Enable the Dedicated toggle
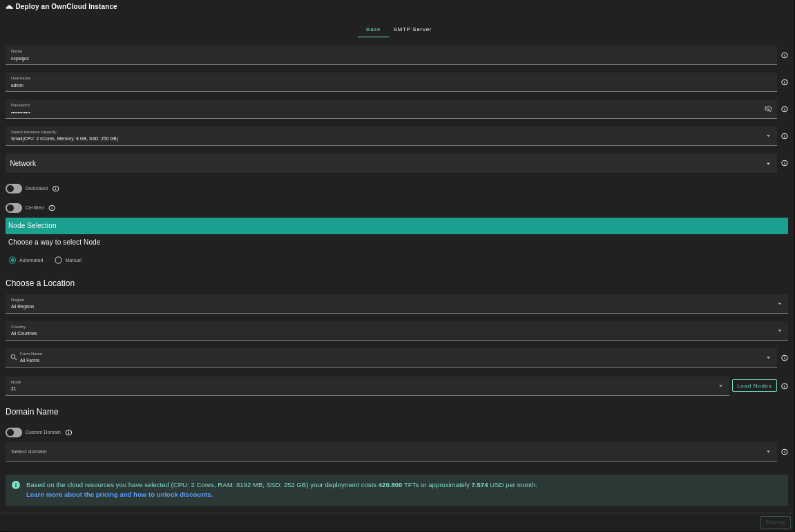795x532 pixels. [x=14, y=189]
